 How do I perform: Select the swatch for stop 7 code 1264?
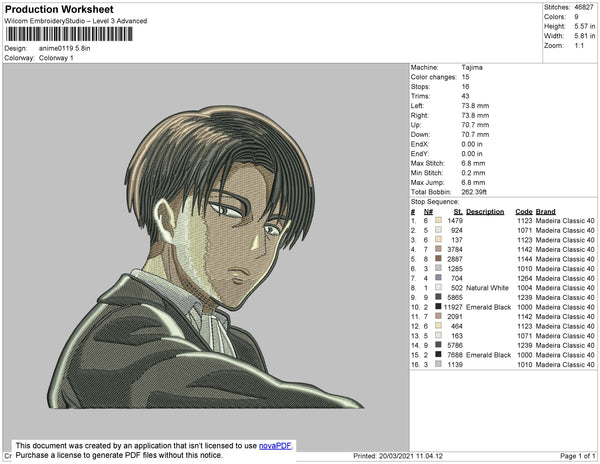[x=439, y=278]
